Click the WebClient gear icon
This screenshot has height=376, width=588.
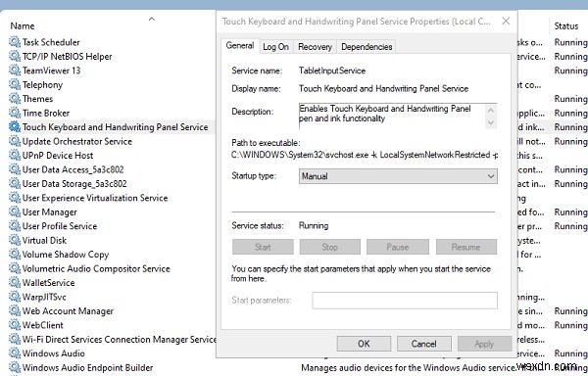[x=15, y=325]
